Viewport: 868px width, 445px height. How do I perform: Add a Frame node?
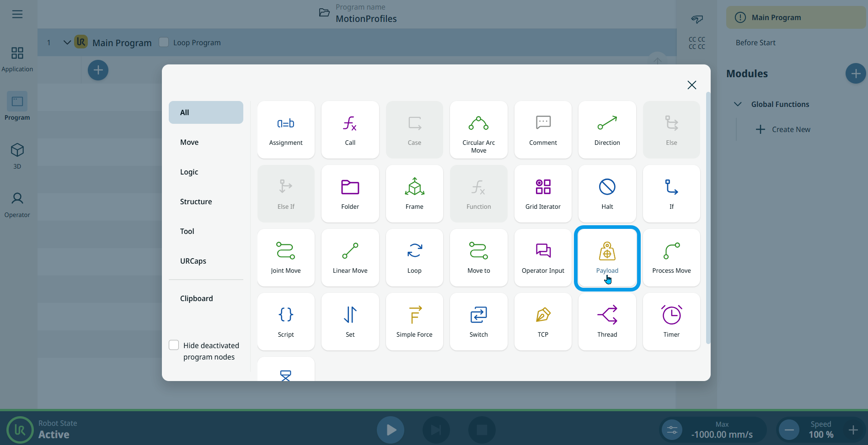(414, 194)
